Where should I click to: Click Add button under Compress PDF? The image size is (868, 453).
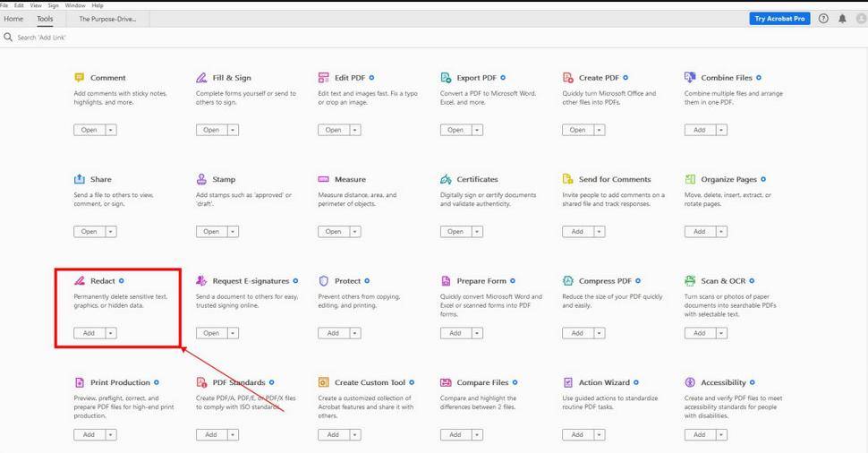tap(577, 333)
